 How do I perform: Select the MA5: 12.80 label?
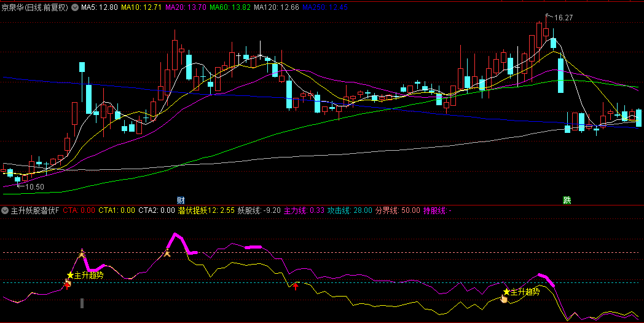click(x=99, y=7)
